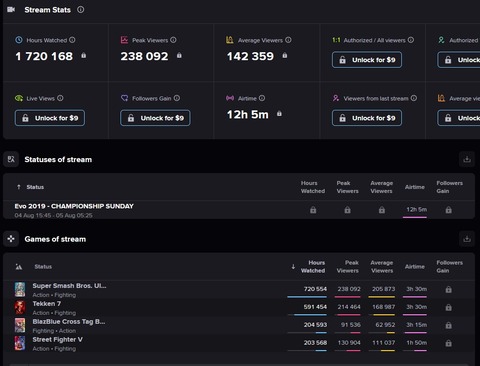Open Super Smash Bros. Ul... game row
The image size is (480, 366).
click(69, 286)
